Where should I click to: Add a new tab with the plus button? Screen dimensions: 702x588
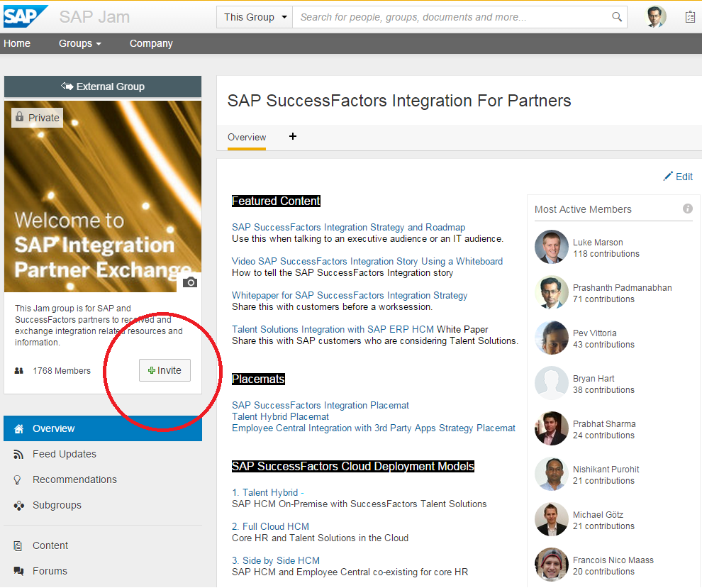(x=292, y=136)
